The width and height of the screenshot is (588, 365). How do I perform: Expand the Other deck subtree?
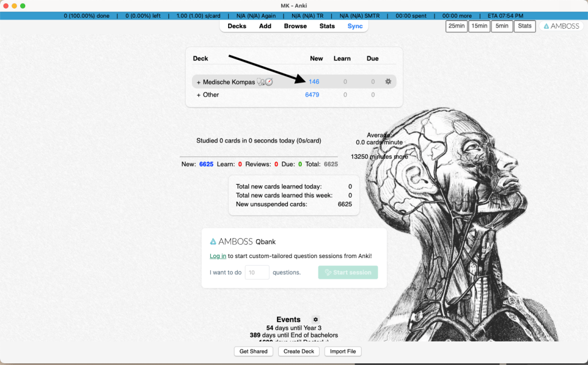[x=199, y=95]
